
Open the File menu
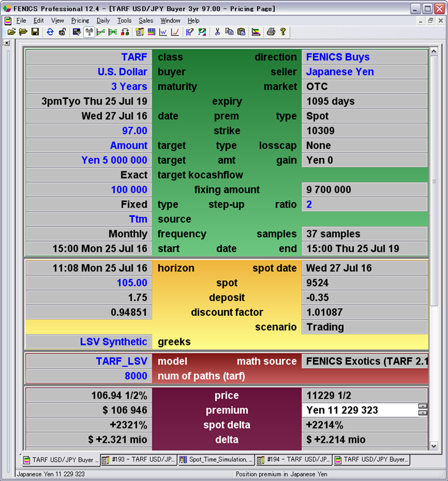(x=21, y=20)
